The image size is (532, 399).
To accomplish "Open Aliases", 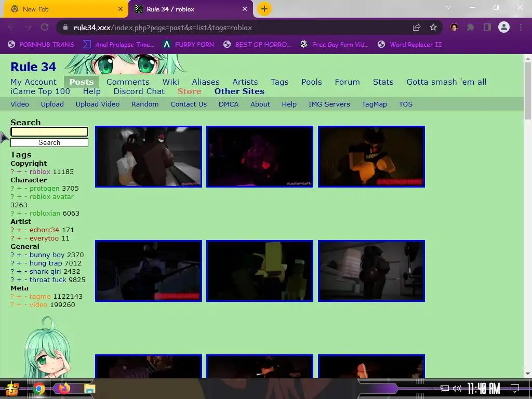I will [x=206, y=82].
